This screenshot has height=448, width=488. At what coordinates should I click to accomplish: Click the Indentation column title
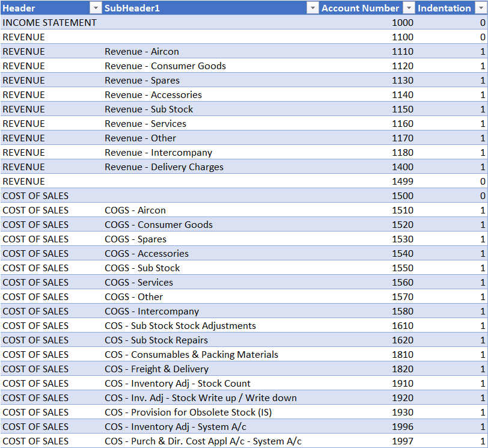444,8
